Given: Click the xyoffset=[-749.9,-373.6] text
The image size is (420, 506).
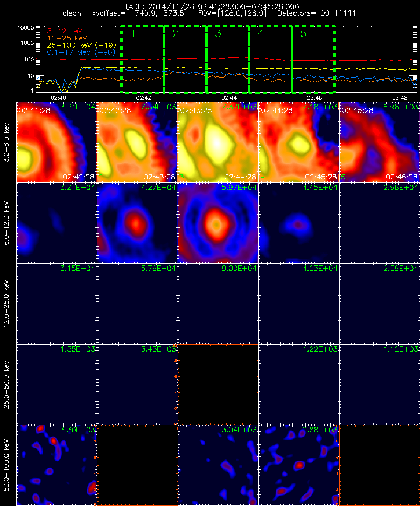Looking at the screenshot, I should pyautogui.click(x=139, y=13).
